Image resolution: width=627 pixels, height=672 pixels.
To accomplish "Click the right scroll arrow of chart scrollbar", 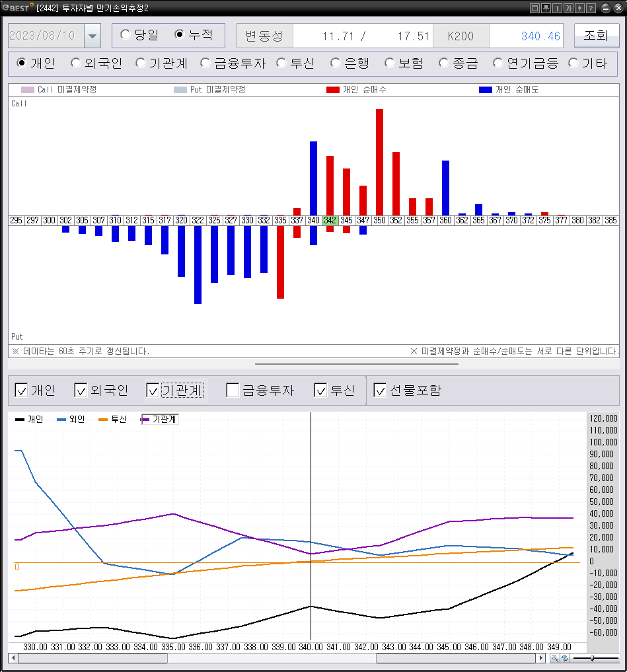I will 541,658.
